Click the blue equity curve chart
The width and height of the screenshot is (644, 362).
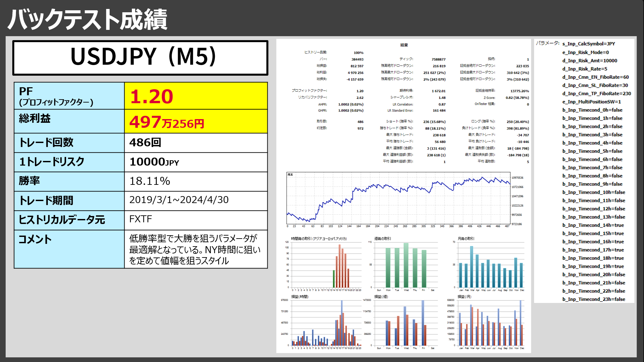pos(398,198)
